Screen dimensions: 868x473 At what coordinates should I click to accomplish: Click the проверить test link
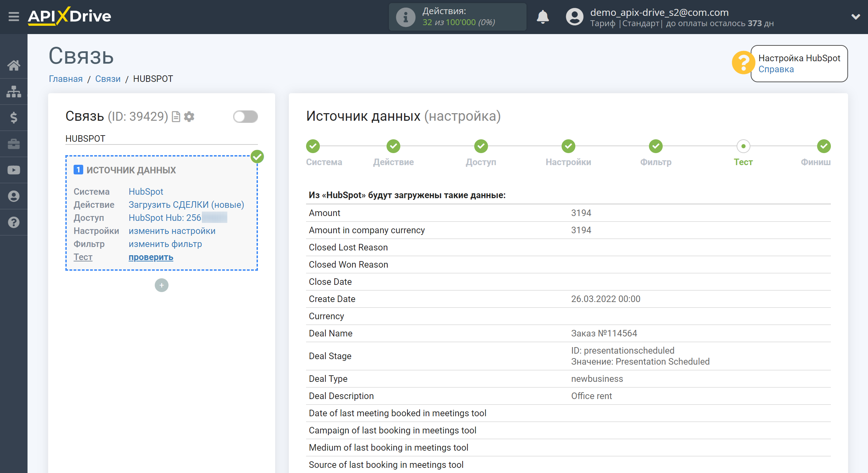[151, 257]
